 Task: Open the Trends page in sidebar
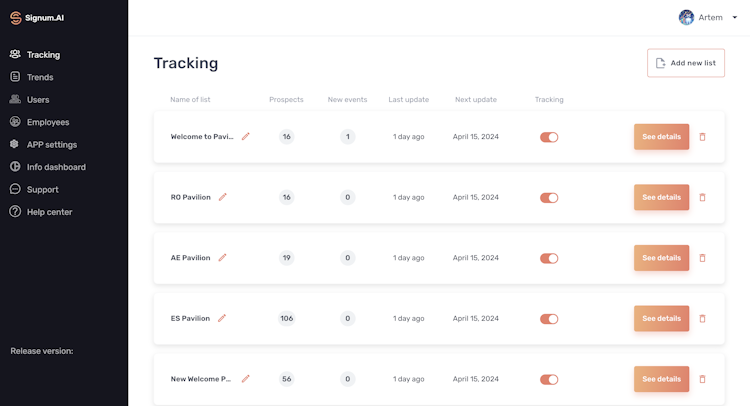[x=40, y=77]
